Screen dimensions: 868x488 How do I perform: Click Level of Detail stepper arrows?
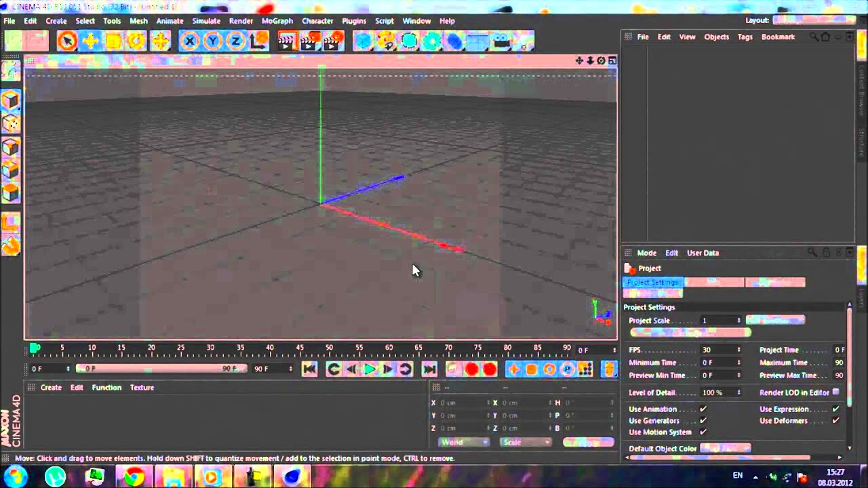(x=738, y=392)
